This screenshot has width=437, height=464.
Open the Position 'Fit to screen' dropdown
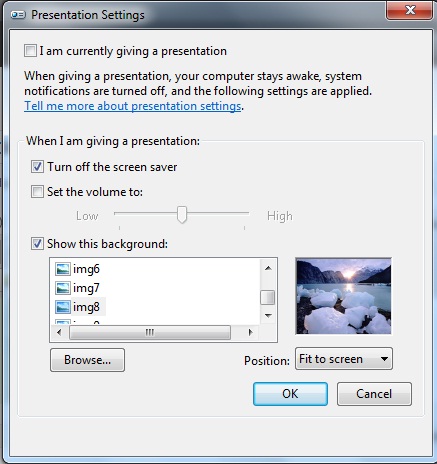click(x=344, y=359)
